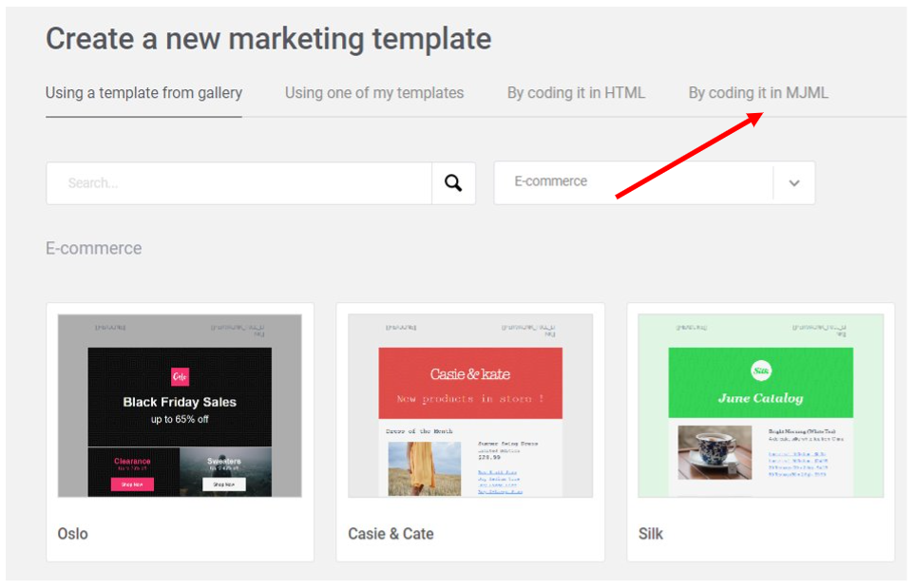This screenshot has height=588, width=914.
Task: Focus the template Search field
Action: pyautogui.click(x=239, y=183)
